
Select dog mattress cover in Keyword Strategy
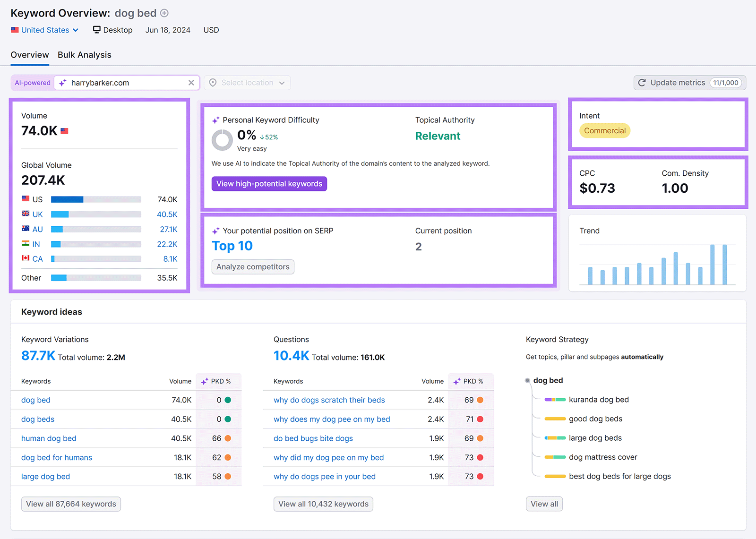603,457
